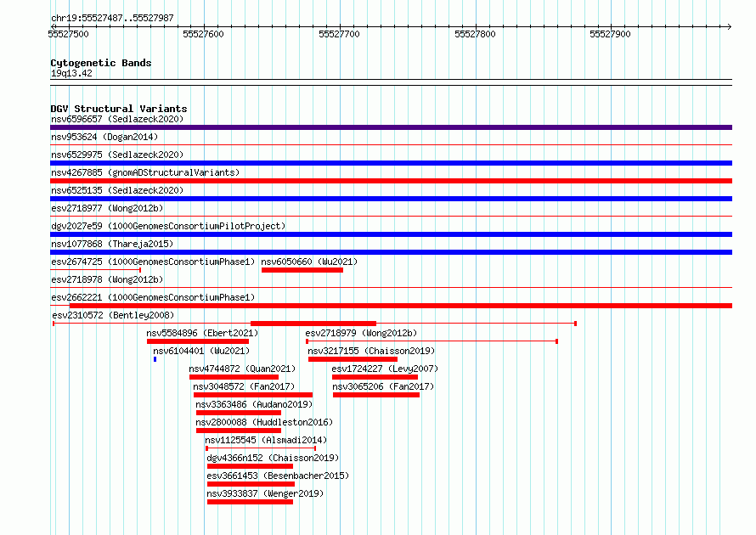756x535 pixels.
Task: Click the 55527800 ruler position label
Action: 475,34
